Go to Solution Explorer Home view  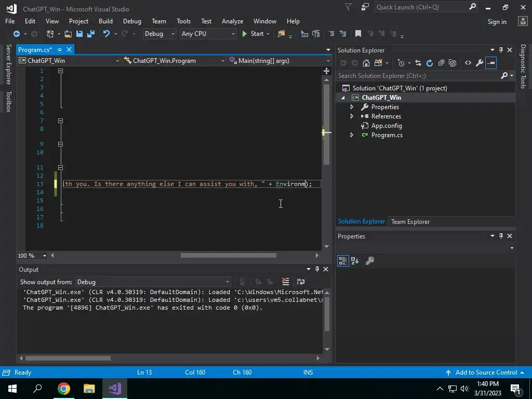[x=366, y=63]
